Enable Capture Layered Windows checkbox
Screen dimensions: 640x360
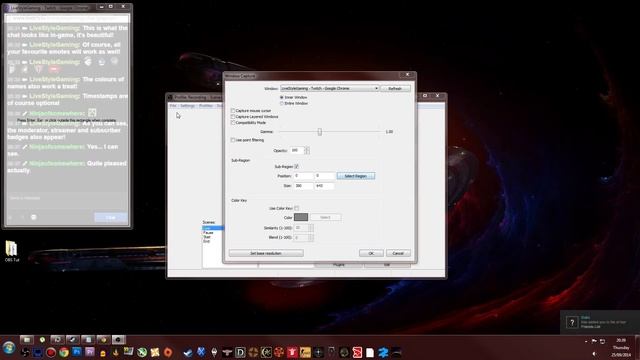pos(233,117)
